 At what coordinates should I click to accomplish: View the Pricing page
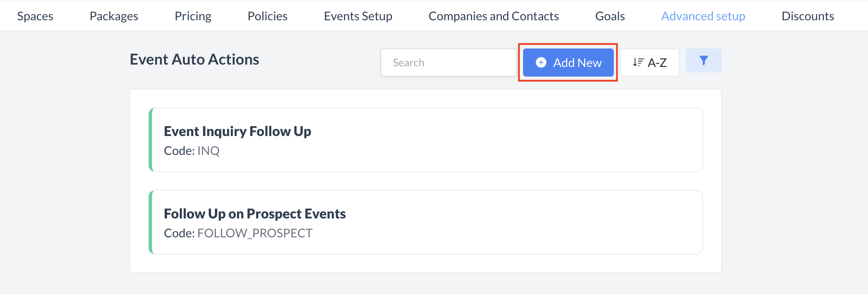click(x=193, y=16)
